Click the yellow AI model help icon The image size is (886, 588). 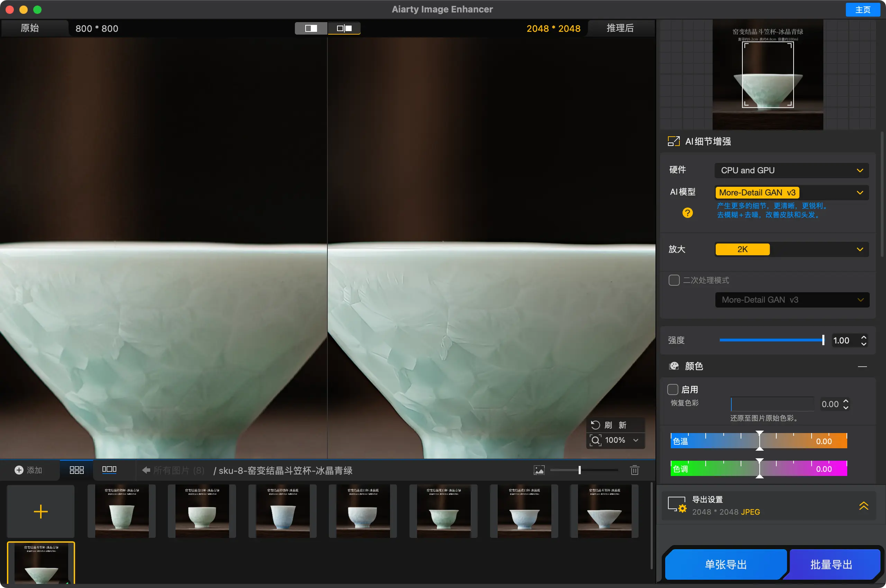pos(687,213)
